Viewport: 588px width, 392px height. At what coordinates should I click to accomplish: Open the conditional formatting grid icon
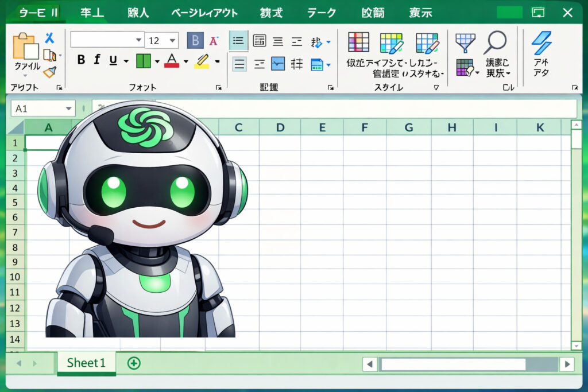pyautogui.click(x=359, y=43)
